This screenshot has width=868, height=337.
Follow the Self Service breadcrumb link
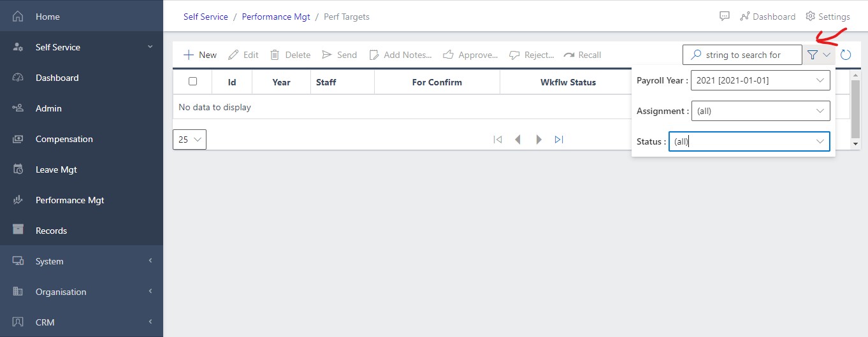point(206,17)
